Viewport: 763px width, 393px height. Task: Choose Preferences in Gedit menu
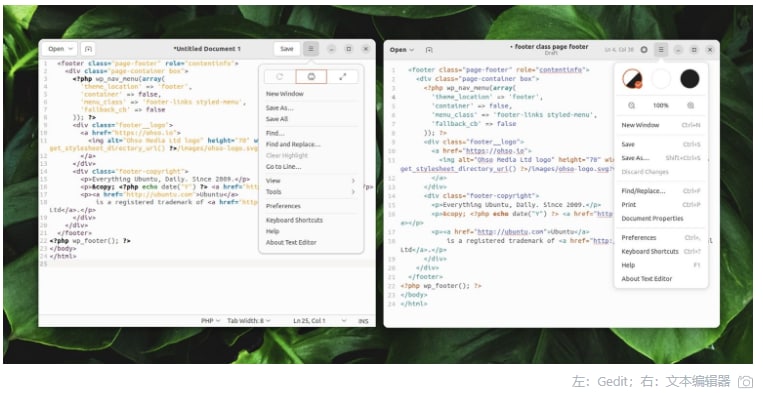click(x=310, y=206)
